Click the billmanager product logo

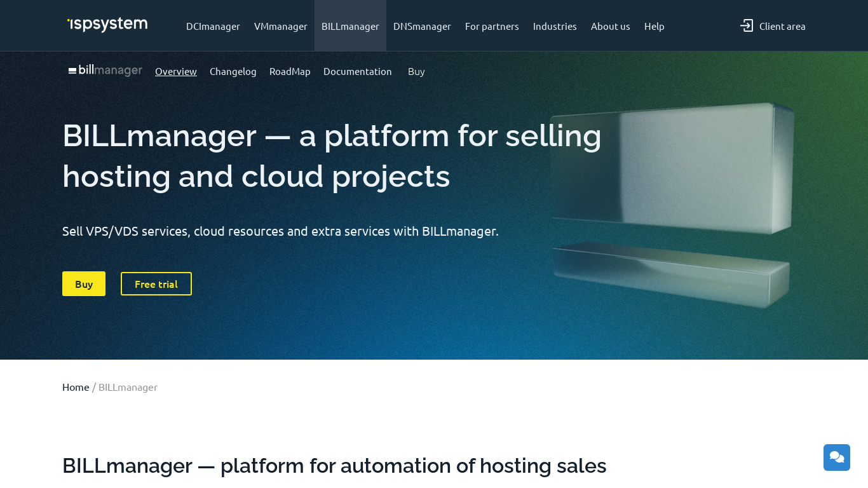[105, 71]
